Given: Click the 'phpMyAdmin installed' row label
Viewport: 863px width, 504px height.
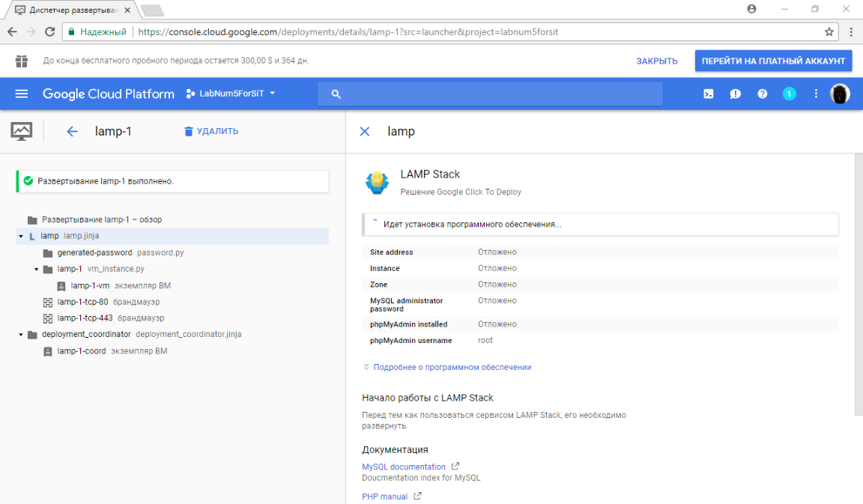Looking at the screenshot, I should click(408, 324).
